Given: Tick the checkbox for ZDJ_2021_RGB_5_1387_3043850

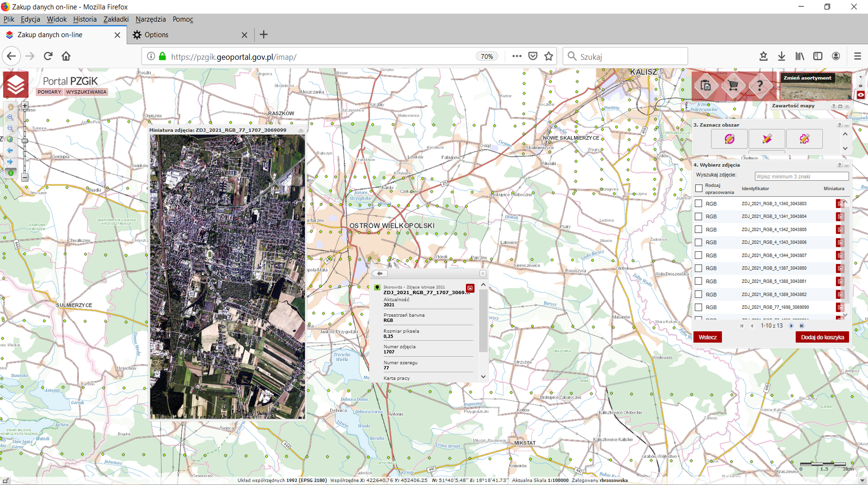Looking at the screenshot, I should [x=698, y=268].
